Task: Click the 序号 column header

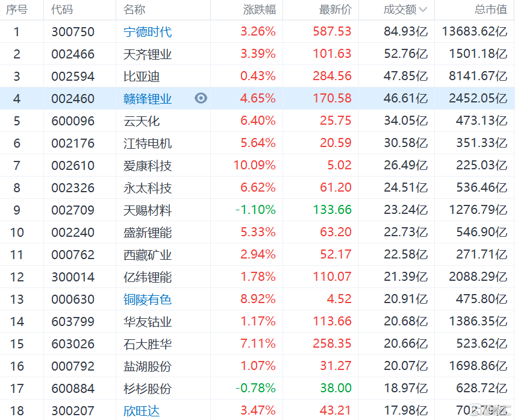Action: [x=17, y=10]
